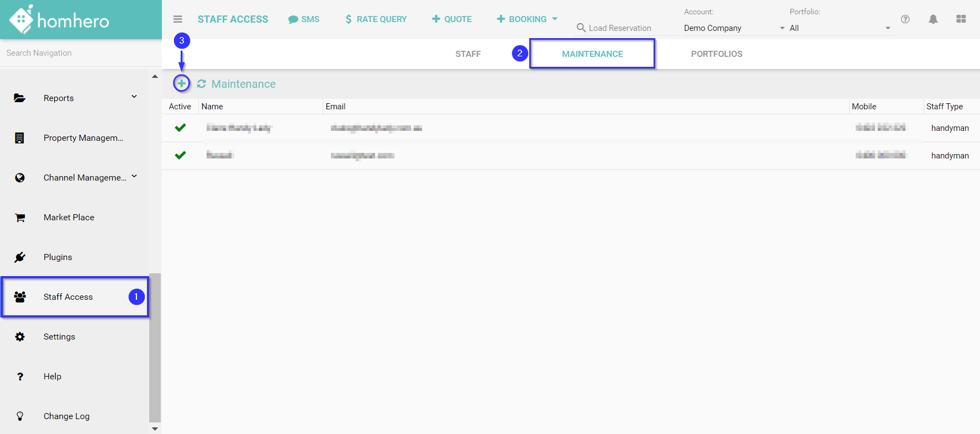Toggle active checkmark of second handyman row
This screenshot has height=434, width=980.
180,155
